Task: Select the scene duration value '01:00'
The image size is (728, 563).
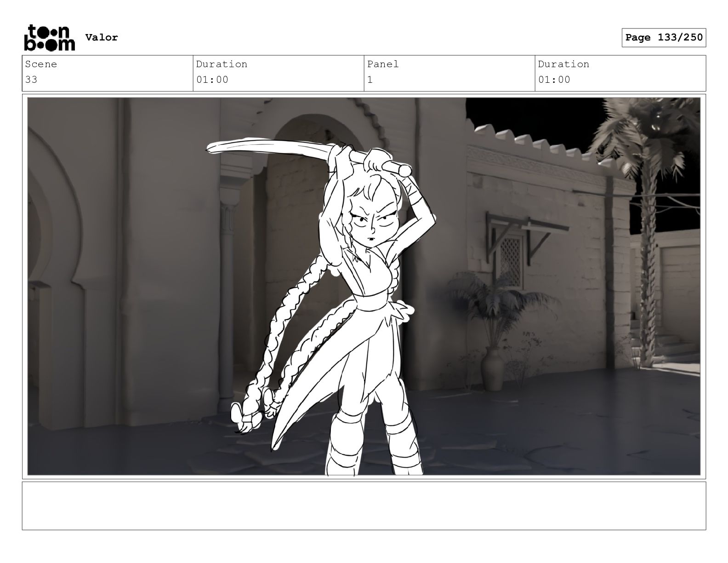Action: point(212,80)
